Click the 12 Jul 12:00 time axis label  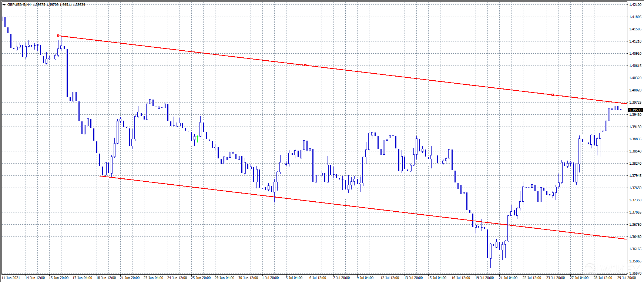(390, 278)
